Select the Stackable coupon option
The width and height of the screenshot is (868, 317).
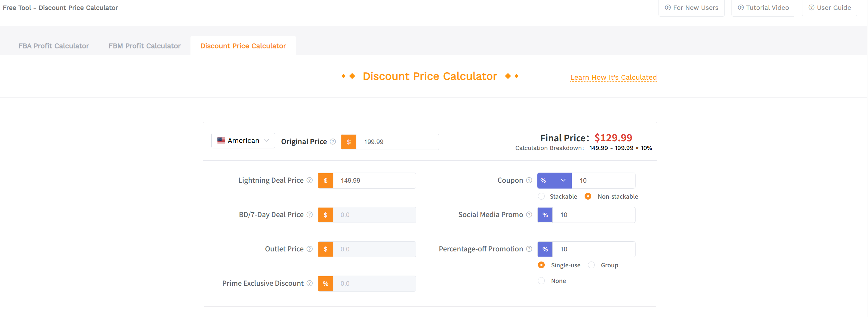coord(541,197)
